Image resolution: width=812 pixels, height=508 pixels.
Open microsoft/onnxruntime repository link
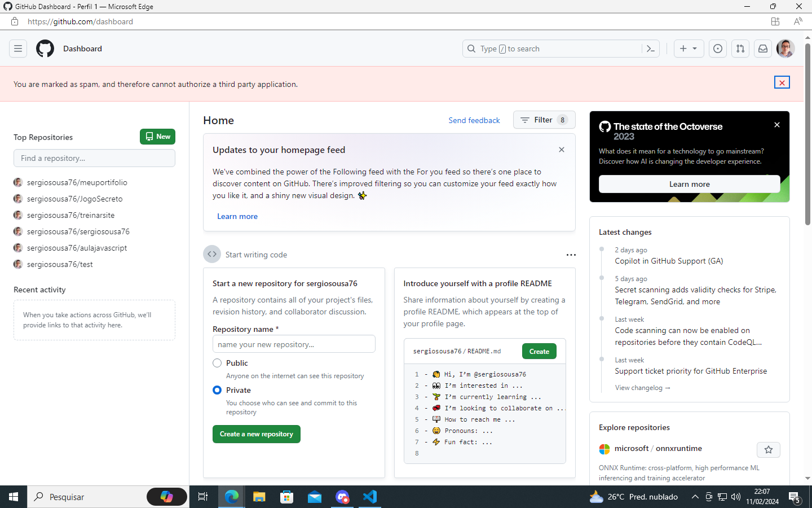click(x=658, y=448)
